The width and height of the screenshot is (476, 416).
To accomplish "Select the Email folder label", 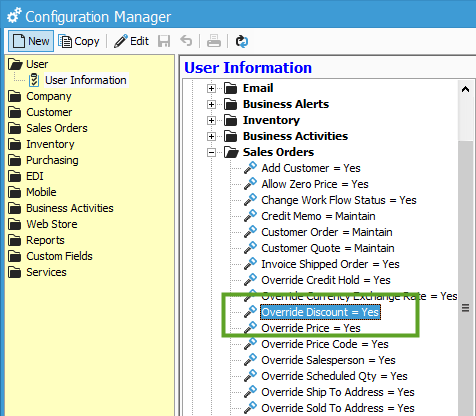I will tap(258, 88).
